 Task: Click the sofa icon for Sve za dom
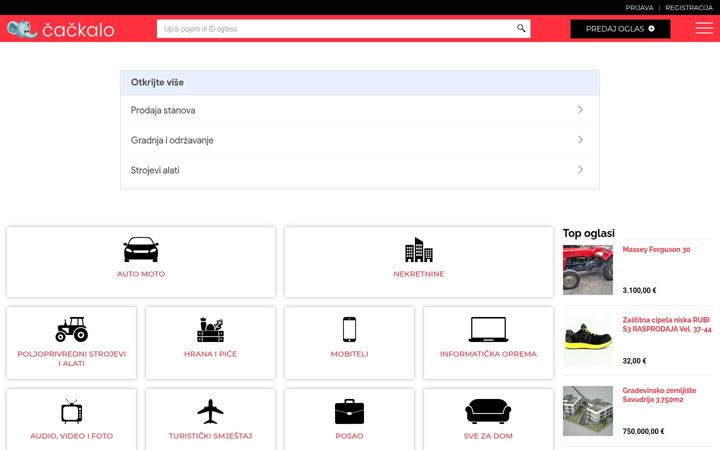coord(488,411)
